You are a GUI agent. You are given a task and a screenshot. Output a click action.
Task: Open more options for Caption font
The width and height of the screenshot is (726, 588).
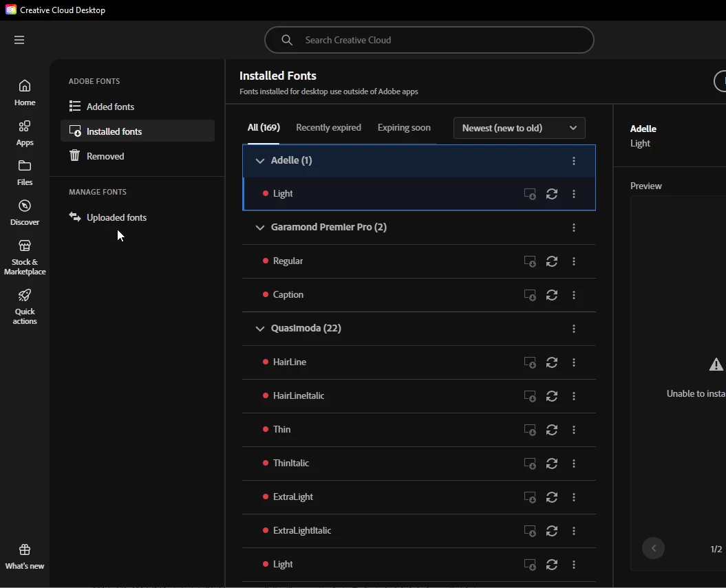(x=574, y=295)
